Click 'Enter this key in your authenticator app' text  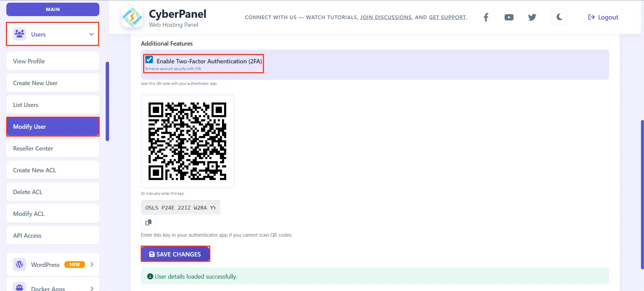(216, 235)
